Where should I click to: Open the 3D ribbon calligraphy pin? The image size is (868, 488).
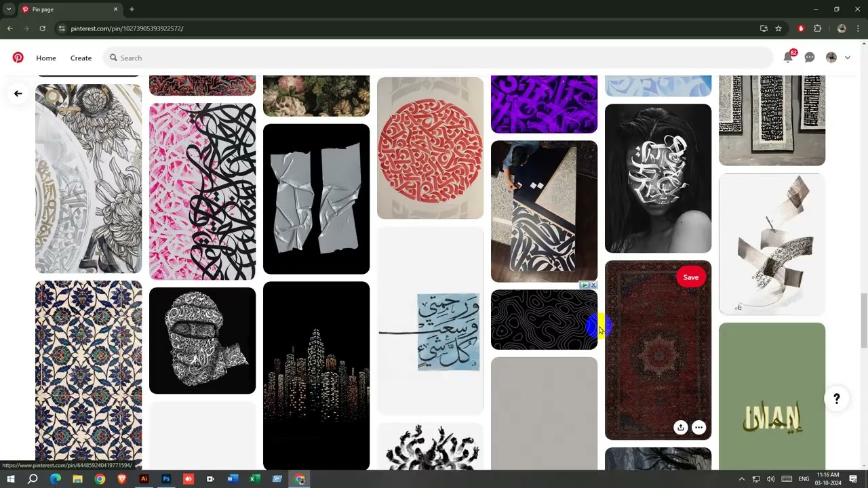click(x=772, y=244)
